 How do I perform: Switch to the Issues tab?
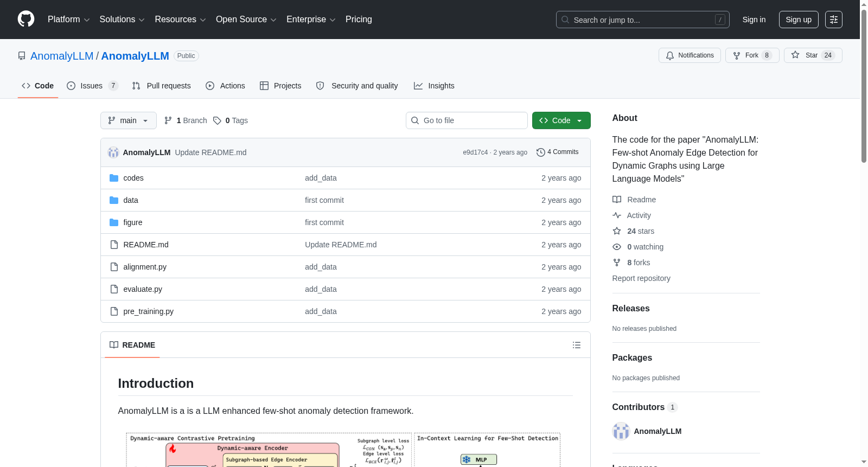point(92,86)
